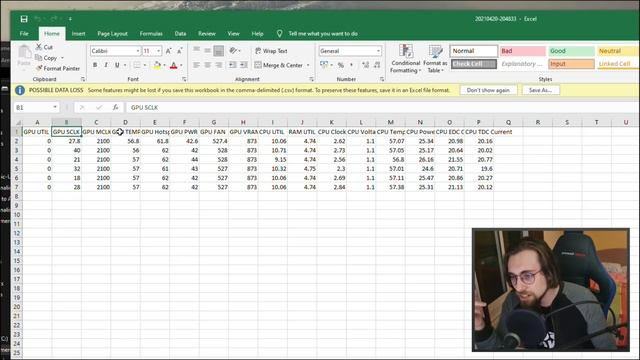Apply top vertical alignment
The width and height of the screenshot is (640, 360).
coord(196,50)
